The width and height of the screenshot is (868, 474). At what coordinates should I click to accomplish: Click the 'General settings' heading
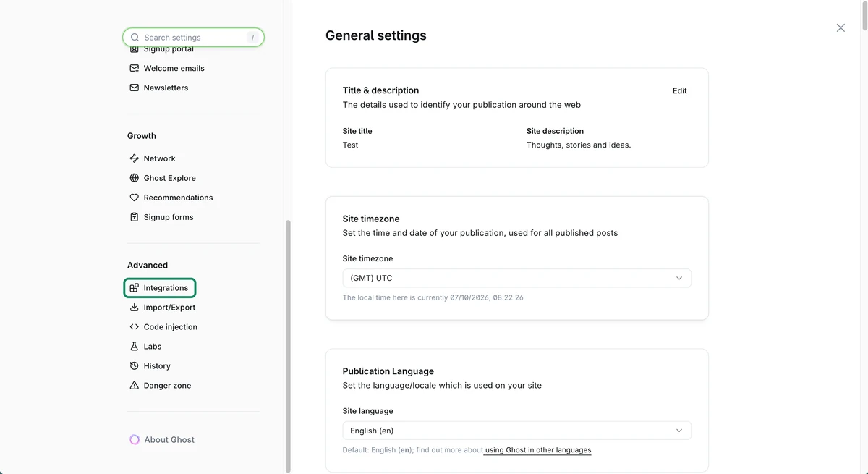coord(376,35)
